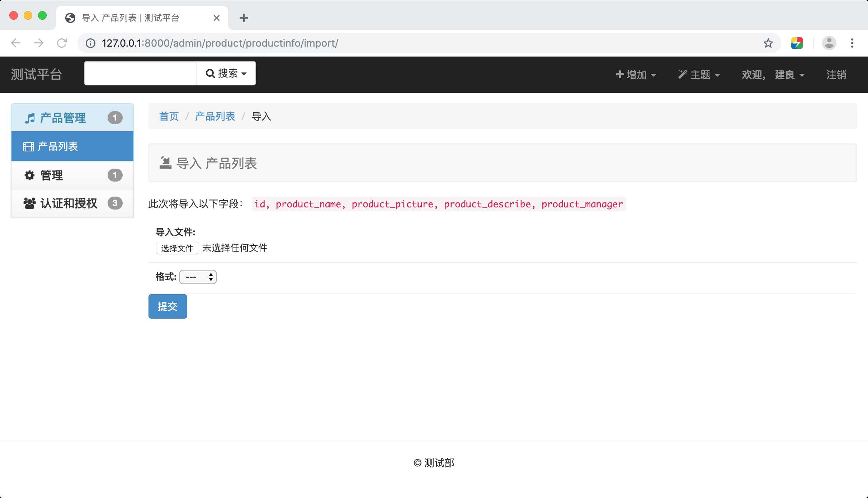Viewport: 868px width, 498px height.
Task: Click the badge 3 next to 认证和授权
Action: (x=115, y=203)
